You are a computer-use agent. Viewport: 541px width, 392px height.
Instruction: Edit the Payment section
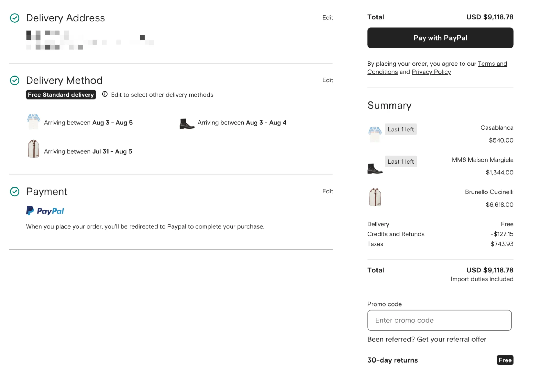pos(327,191)
